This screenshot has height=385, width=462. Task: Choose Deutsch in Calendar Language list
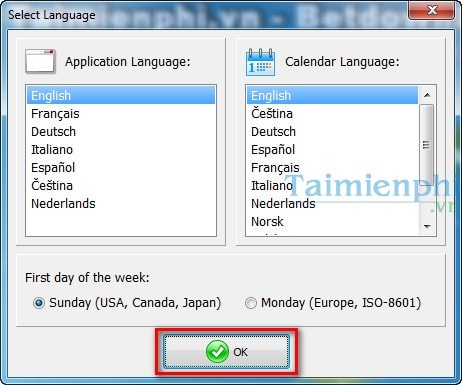tap(332, 132)
